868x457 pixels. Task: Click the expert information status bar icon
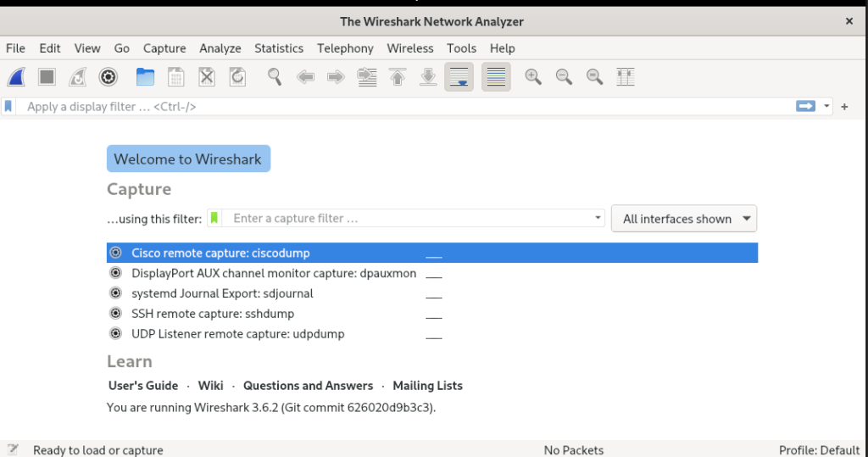pyautogui.click(x=14, y=449)
